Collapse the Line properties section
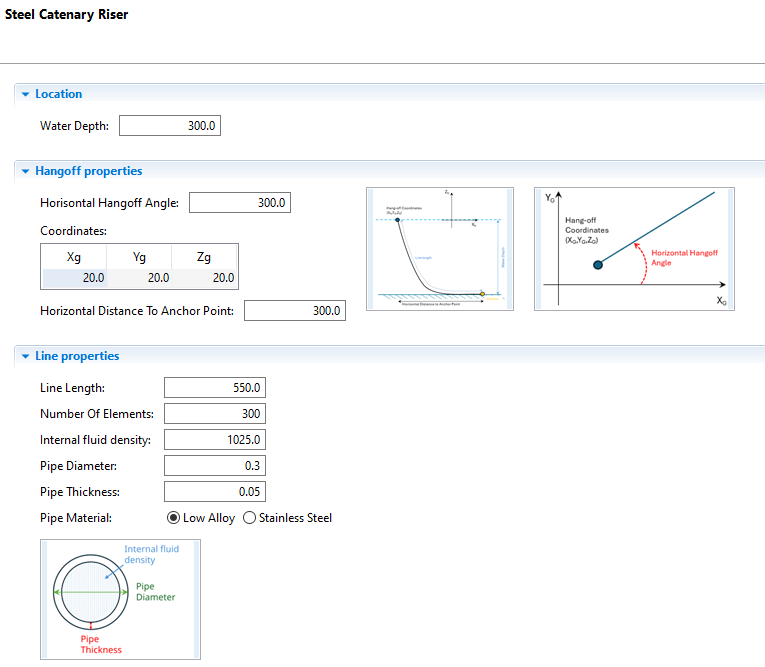 (x=26, y=356)
